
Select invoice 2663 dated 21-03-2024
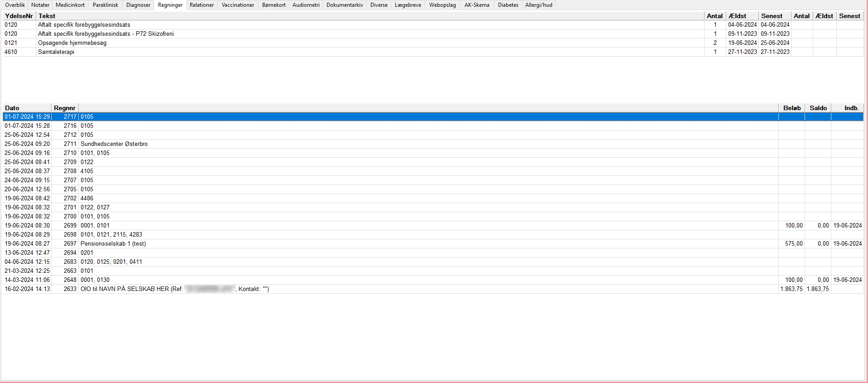[433, 271]
